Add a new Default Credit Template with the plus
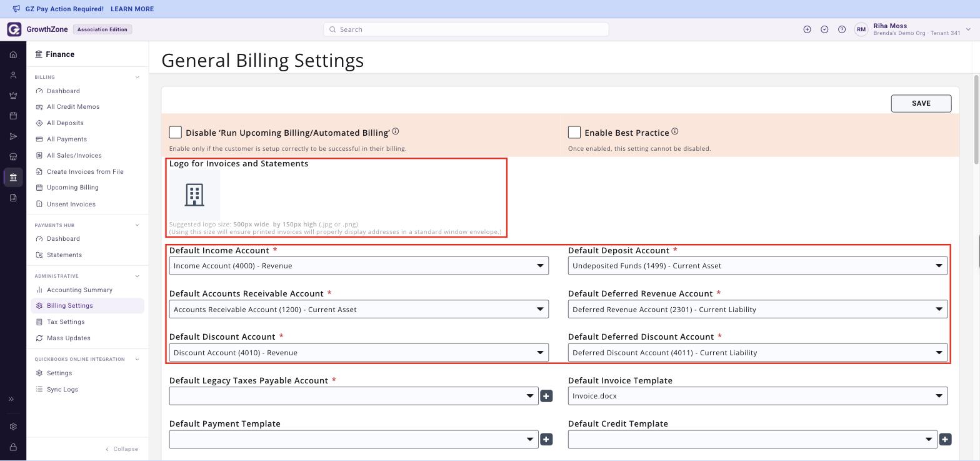 coord(945,439)
